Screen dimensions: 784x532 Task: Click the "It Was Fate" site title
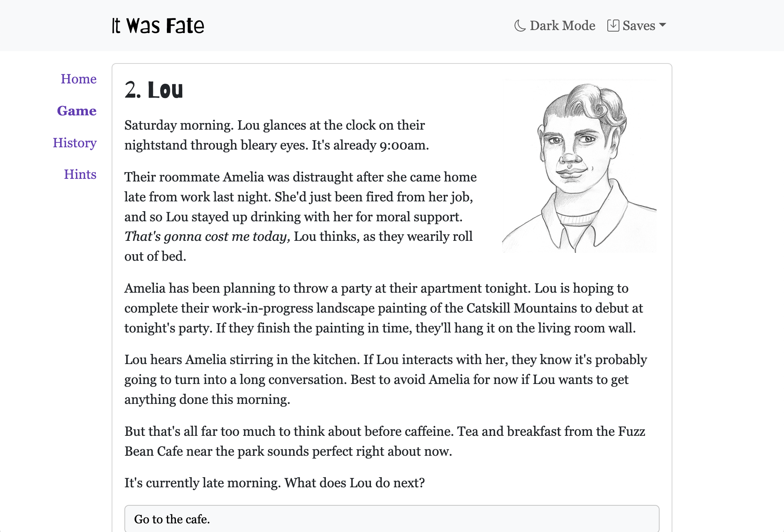click(158, 26)
